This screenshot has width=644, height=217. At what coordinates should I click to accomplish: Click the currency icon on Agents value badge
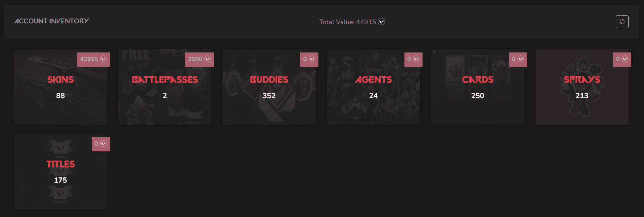coord(416,59)
